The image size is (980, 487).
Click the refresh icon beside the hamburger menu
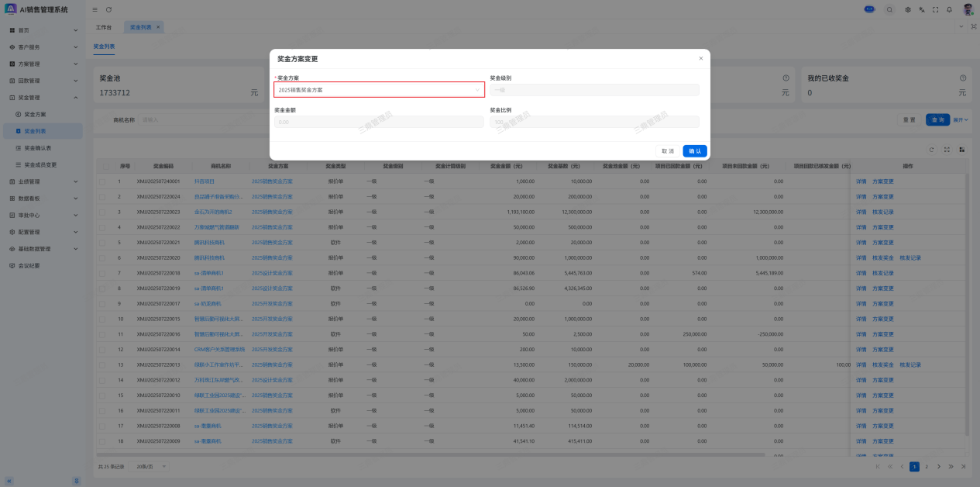click(x=108, y=9)
